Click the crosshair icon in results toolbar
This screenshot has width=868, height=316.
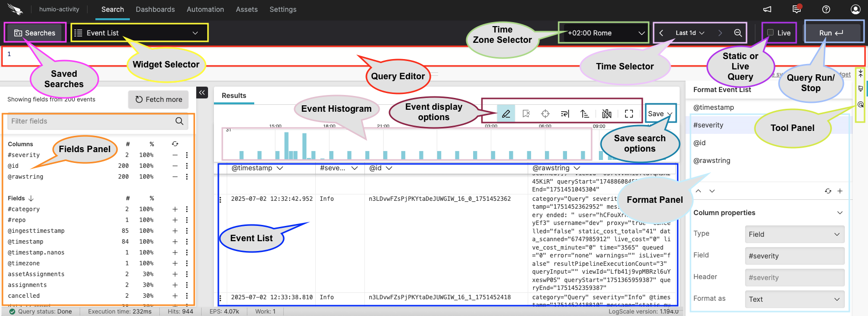[x=545, y=114]
